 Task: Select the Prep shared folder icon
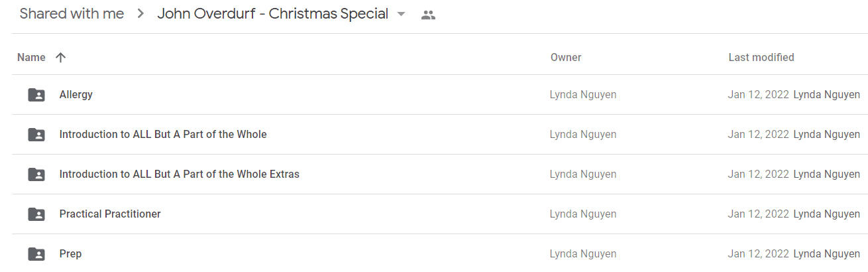36,254
